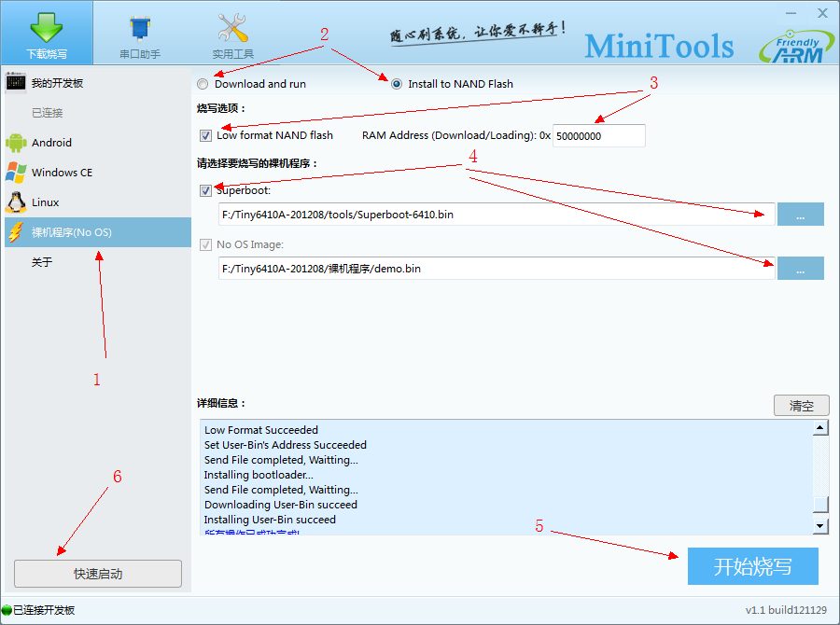Screen dimensions: 840x625
Task: Click the RAM Address input field
Action: coord(599,136)
